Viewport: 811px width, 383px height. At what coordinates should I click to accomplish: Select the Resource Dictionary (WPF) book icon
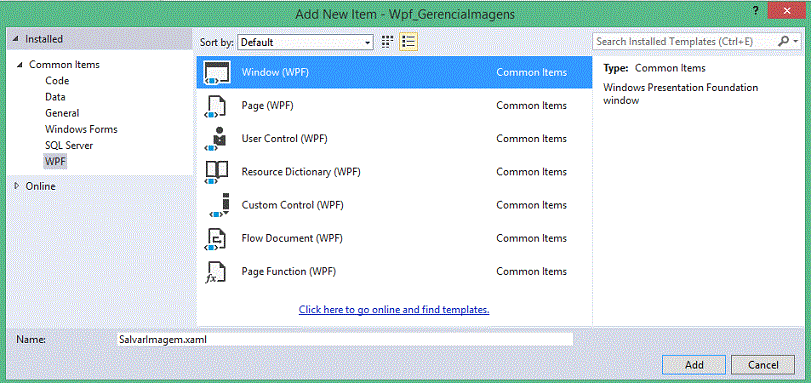tap(216, 172)
